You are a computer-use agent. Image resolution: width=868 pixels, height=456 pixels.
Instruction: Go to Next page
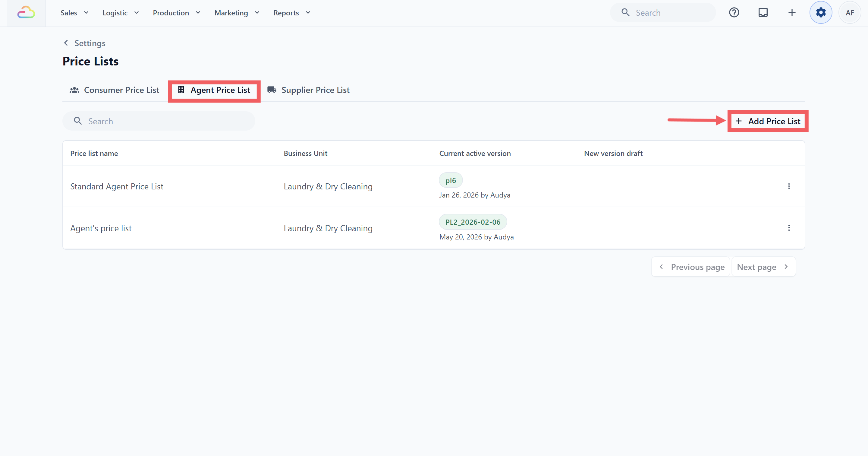[x=763, y=267]
